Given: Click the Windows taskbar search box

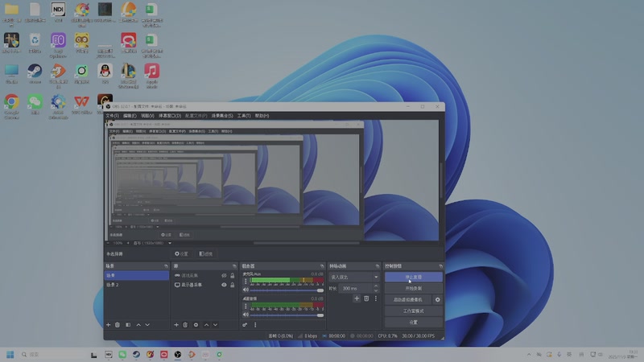Looking at the screenshot, I should click(52, 354).
